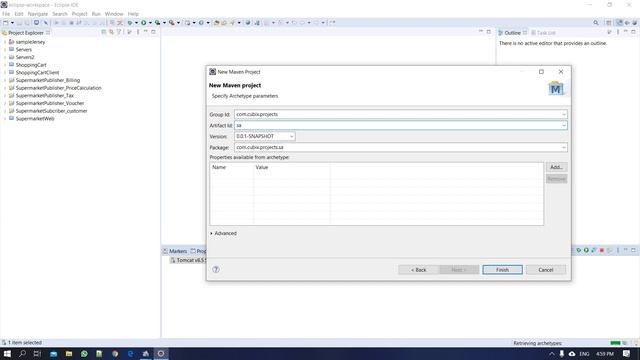Select SupermarketPublisher_Billing project
The image size is (640, 360).
(x=48, y=80)
